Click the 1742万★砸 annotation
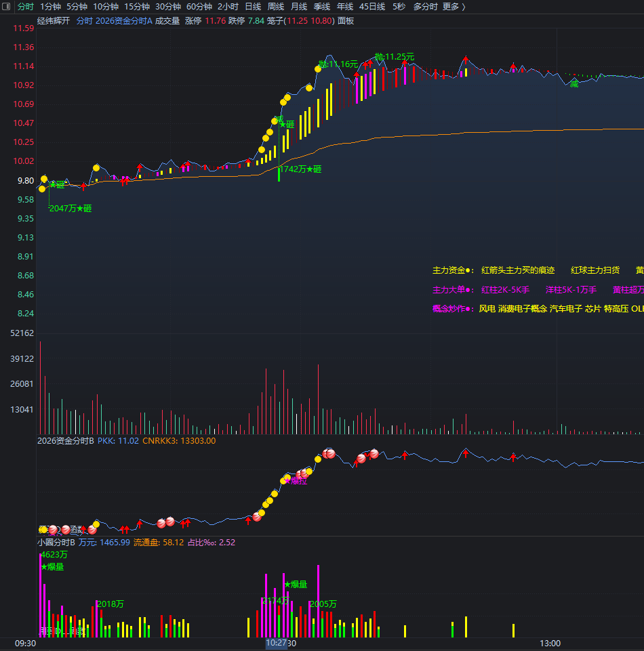This screenshot has width=644, height=651. point(300,169)
